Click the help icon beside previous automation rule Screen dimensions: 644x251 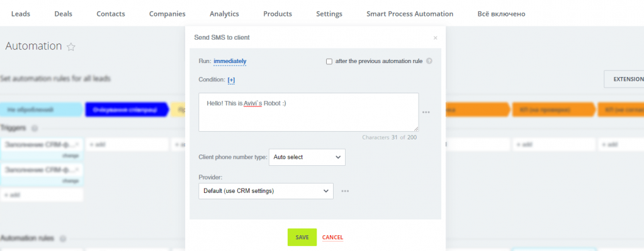coord(429,61)
